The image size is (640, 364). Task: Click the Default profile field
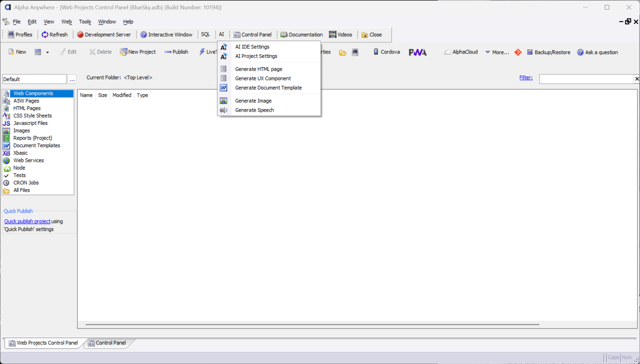pos(34,79)
